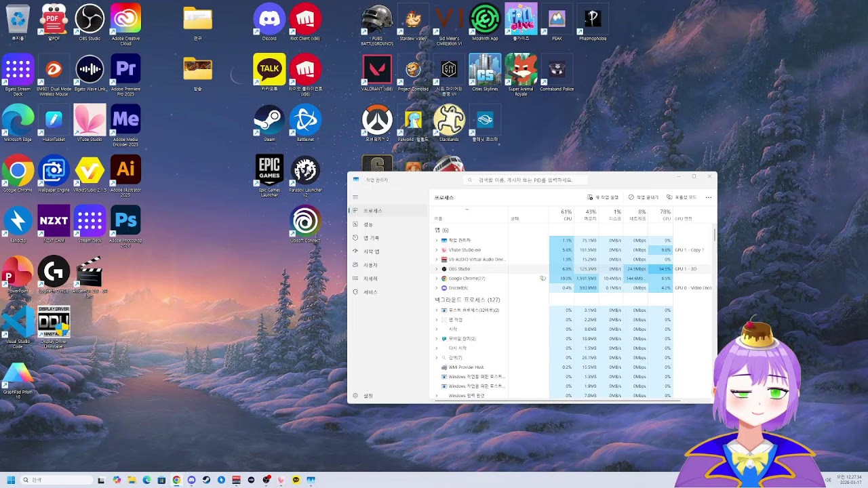Open the Battle.net desktop shortcut
This screenshot has width=868, height=488.
(305, 123)
